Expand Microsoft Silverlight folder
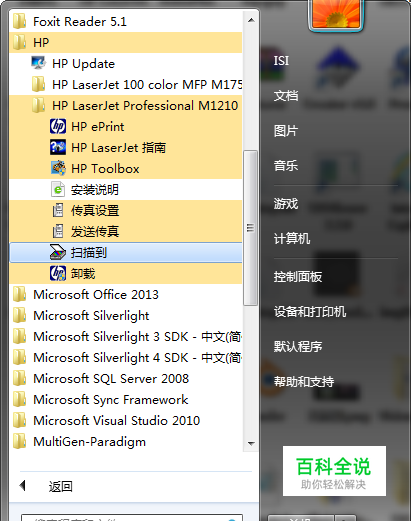 pyautogui.click(x=126, y=315)
